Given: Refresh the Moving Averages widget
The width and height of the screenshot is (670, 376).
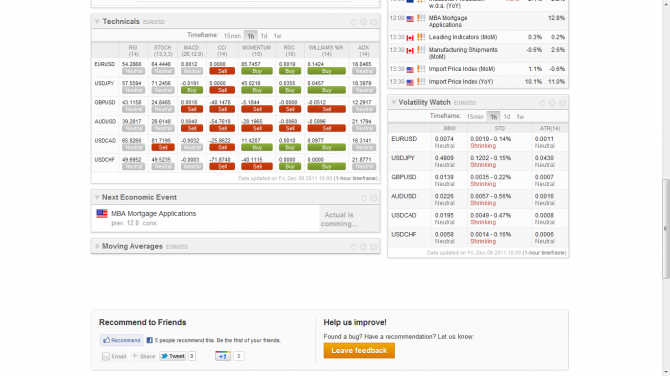Looking at the screenshot, I should (x=353, y=247).
